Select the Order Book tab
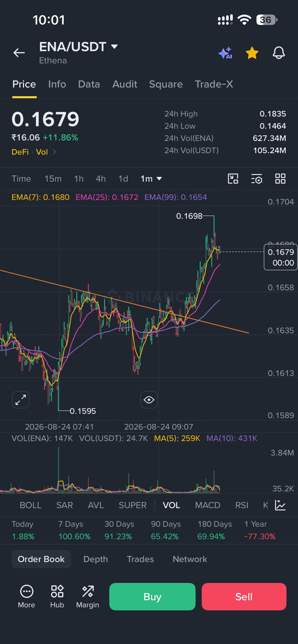Screen dimensions: 298x644 (x=41, y=559)
